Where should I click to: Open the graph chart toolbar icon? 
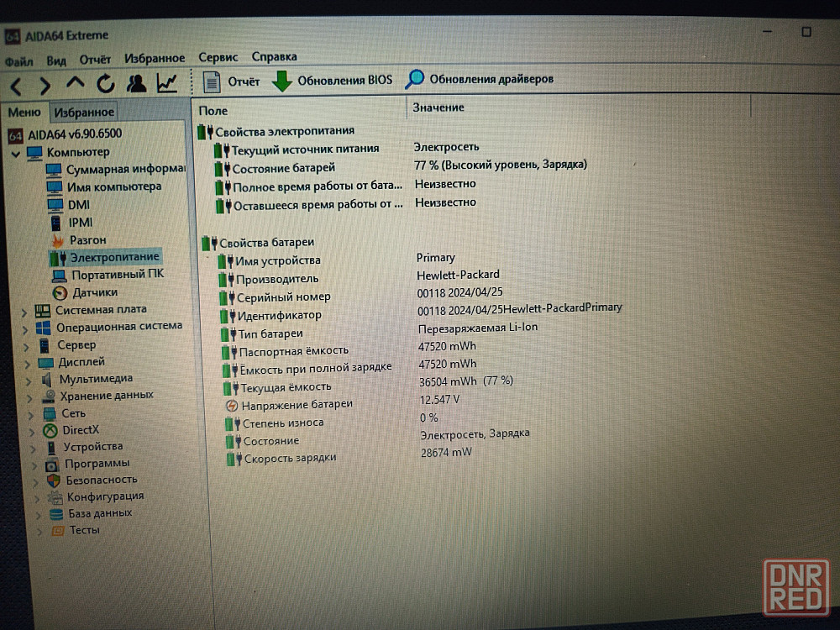point(166,83)
